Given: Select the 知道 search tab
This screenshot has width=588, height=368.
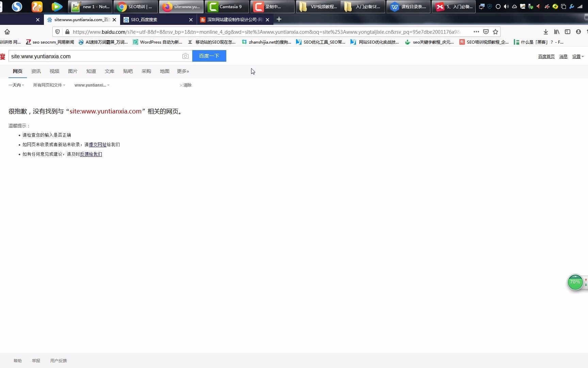Looking at the screenshot, I should [x=91, y=71].
